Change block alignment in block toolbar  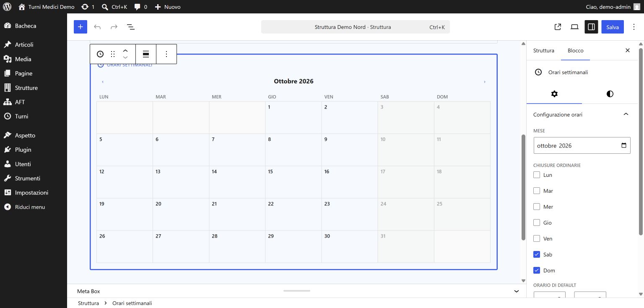pyautogui.click(x=146, y=54)
